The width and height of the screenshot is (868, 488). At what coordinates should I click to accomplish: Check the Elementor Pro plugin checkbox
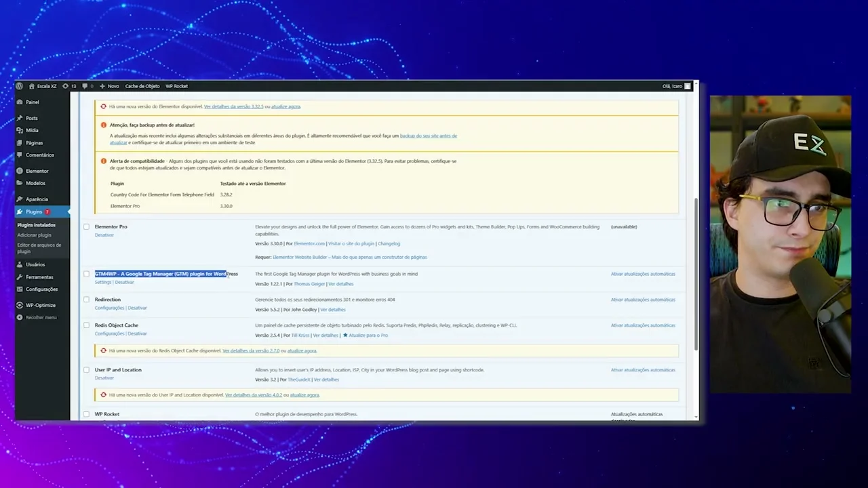[86, 227]
